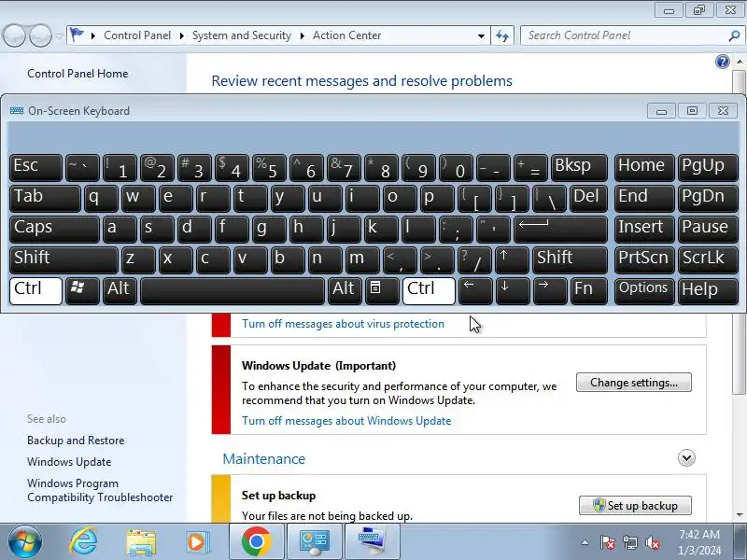The height and width of the screenshot is (560, 747).
Task: Switch to On-Screen Keyboard taskbar button
Action: point(372,542)
